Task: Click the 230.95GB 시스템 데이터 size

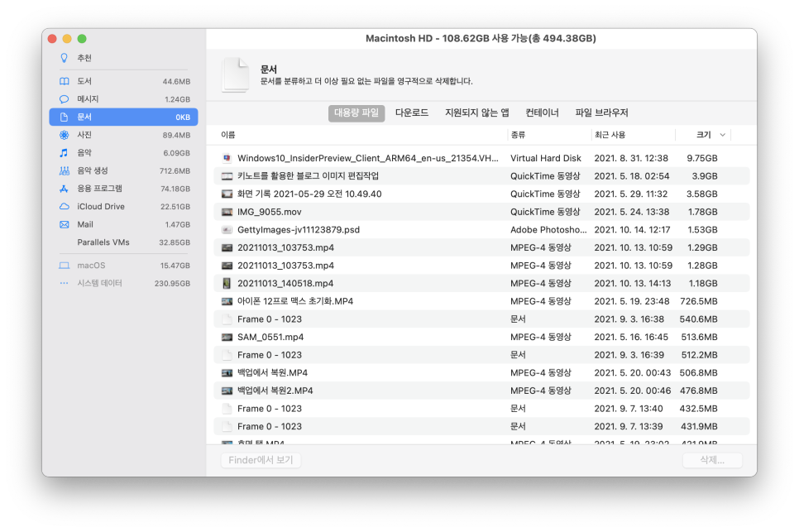Action: tap(172, 283)
